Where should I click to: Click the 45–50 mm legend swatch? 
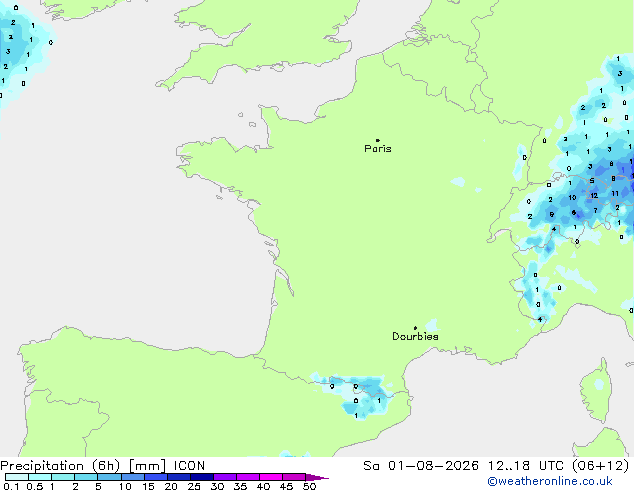point(294,477)
